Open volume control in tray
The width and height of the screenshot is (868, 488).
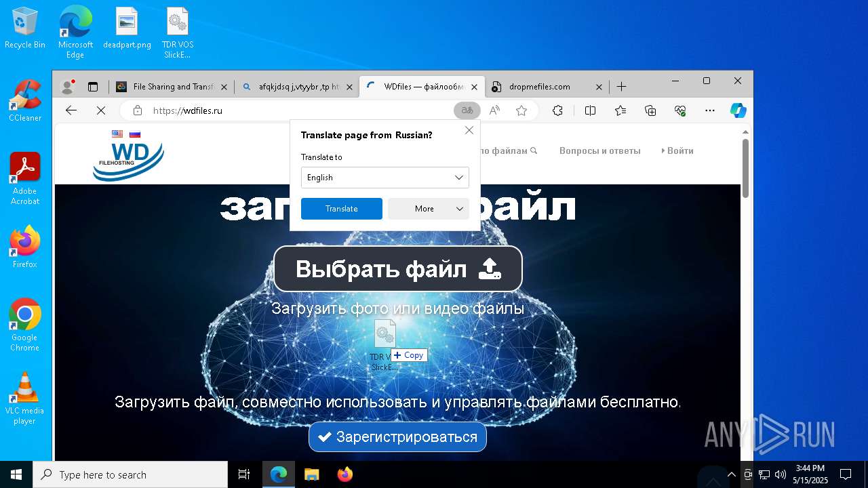point(781,474)
